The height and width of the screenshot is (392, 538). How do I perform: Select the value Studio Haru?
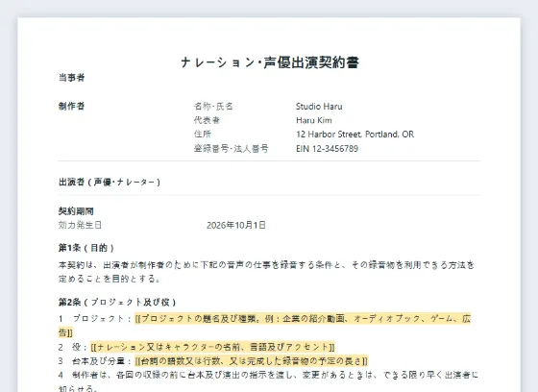[319, 107]
